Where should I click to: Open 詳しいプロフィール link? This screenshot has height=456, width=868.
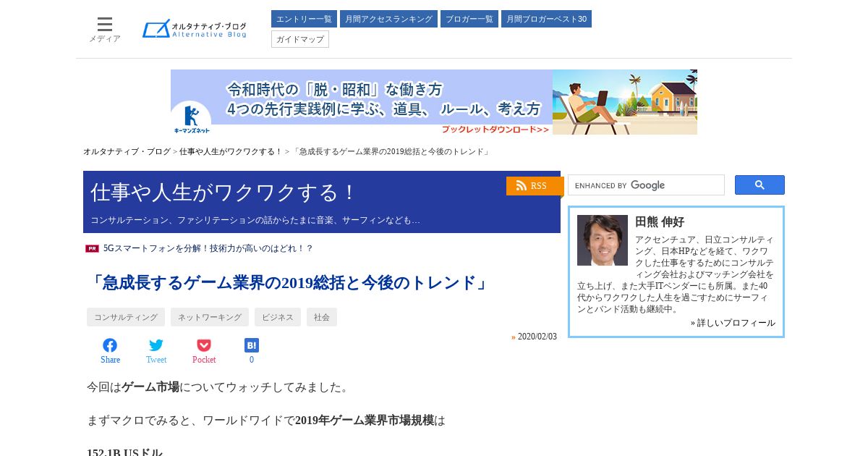(x=733, y=323)
